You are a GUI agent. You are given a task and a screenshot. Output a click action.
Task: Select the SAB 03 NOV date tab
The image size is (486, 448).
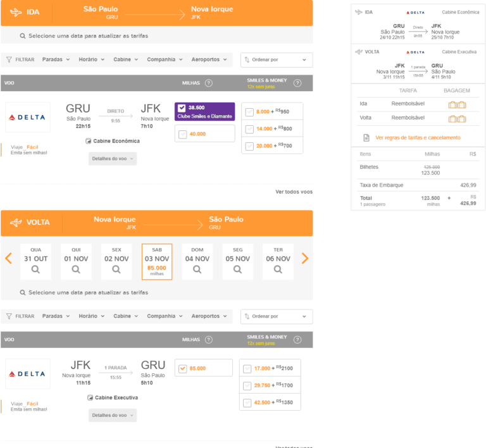157,261
